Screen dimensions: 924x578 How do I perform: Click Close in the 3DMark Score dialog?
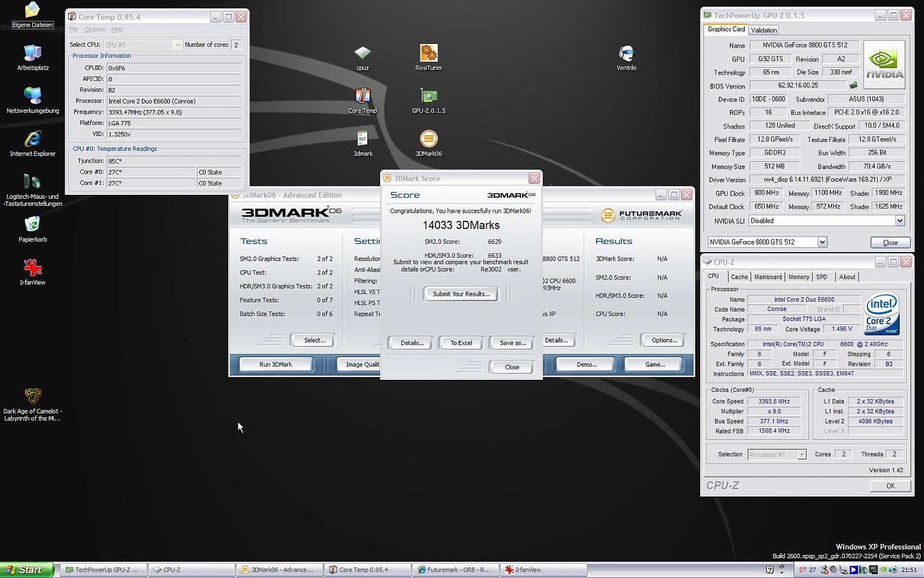512,367
